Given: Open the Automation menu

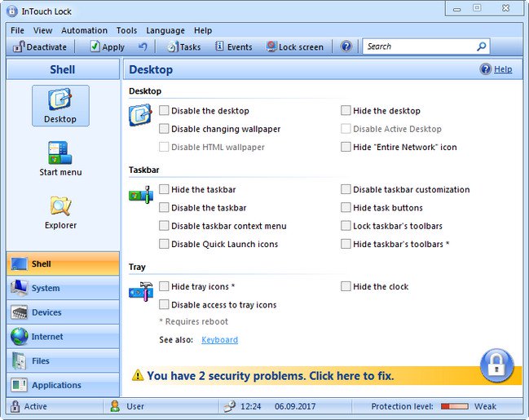Looking at the screenshot, I should tap(84, 30).
